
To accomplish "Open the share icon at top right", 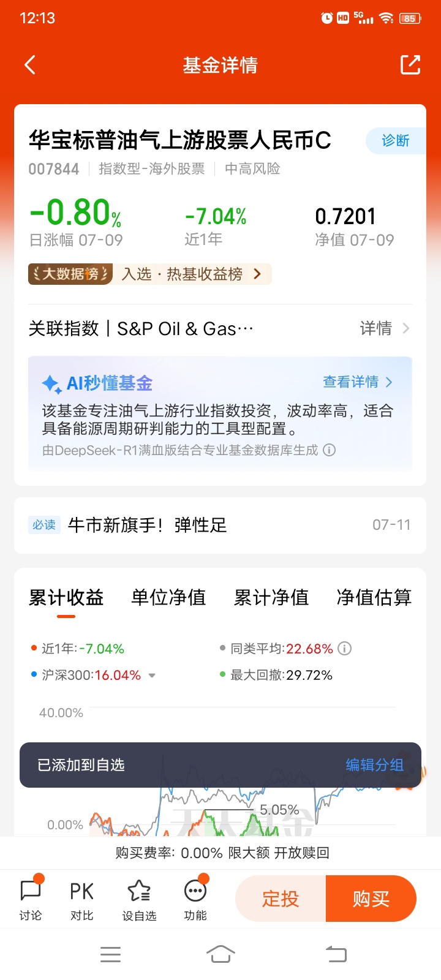I will coord(410,65).
